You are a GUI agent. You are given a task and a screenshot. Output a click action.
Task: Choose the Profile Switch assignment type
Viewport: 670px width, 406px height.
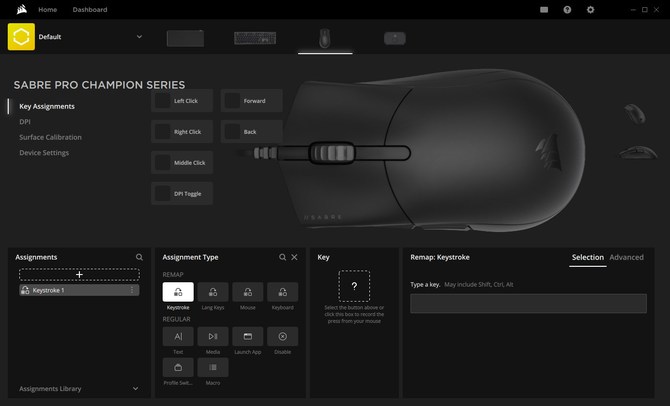tap(178, 368)
